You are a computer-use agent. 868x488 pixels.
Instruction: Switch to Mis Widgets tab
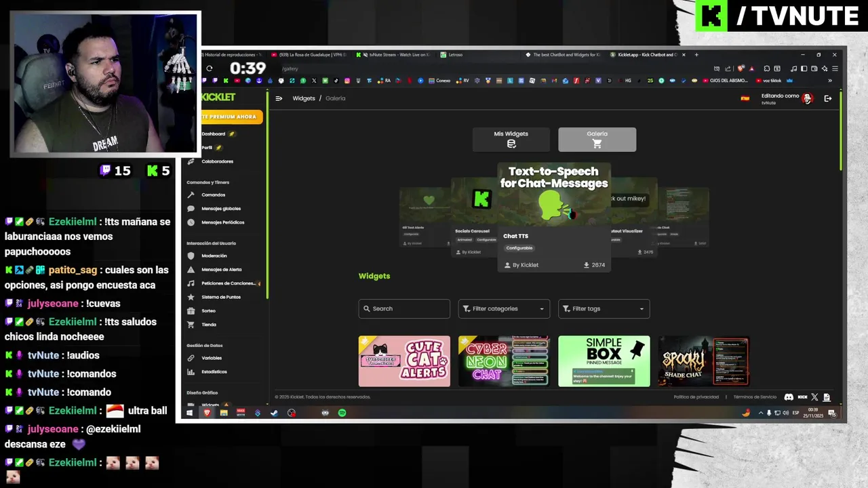coord(511,139)
